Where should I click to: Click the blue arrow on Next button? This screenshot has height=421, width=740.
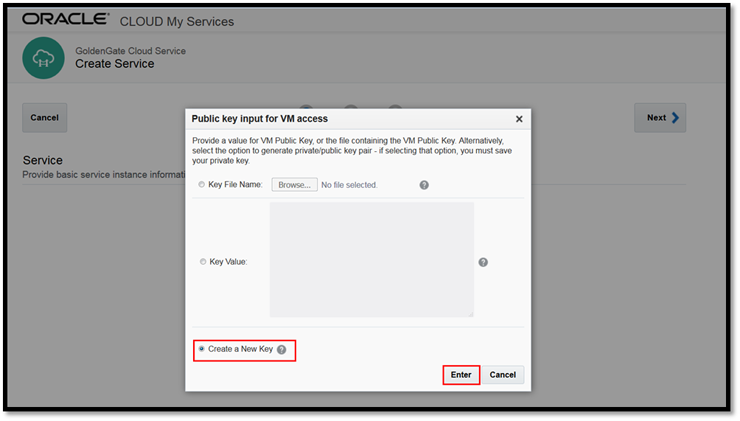click(x=675, y=118)
